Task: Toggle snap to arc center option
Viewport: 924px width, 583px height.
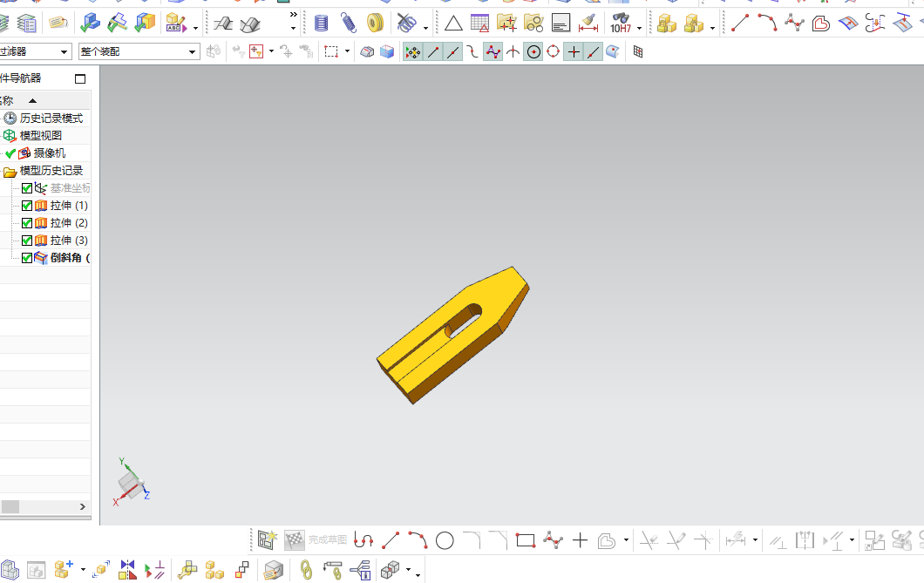Action: point(533,51)
